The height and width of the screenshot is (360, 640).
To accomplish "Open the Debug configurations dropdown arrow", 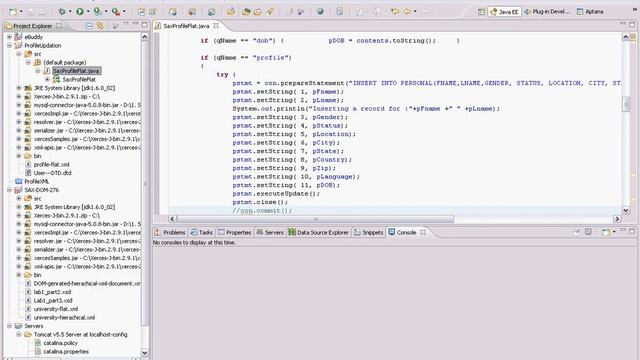I will pyautogui.click(x=70, y=12).
